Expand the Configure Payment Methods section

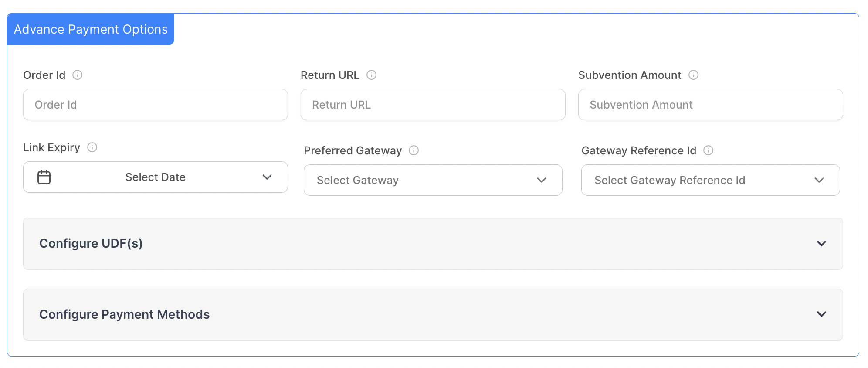[432, 314]
